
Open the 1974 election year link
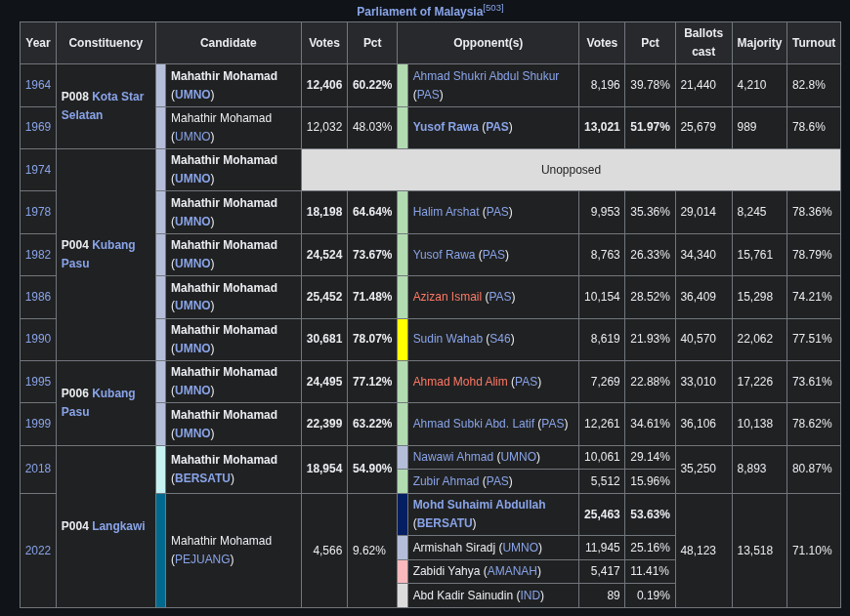click(38, 170)
